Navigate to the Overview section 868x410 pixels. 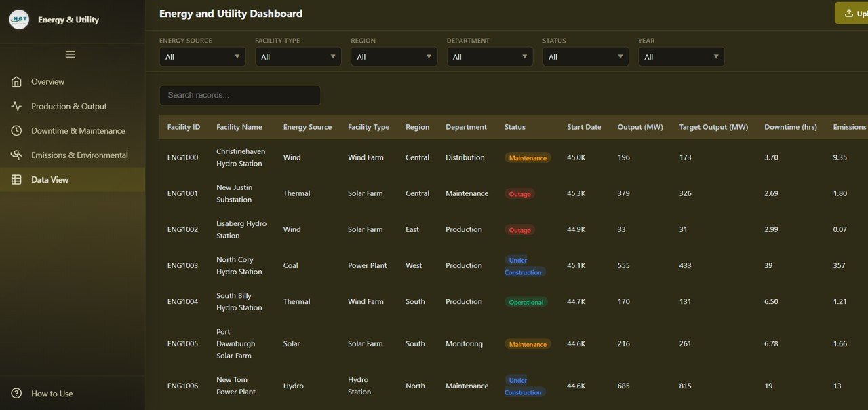(47, 81)
